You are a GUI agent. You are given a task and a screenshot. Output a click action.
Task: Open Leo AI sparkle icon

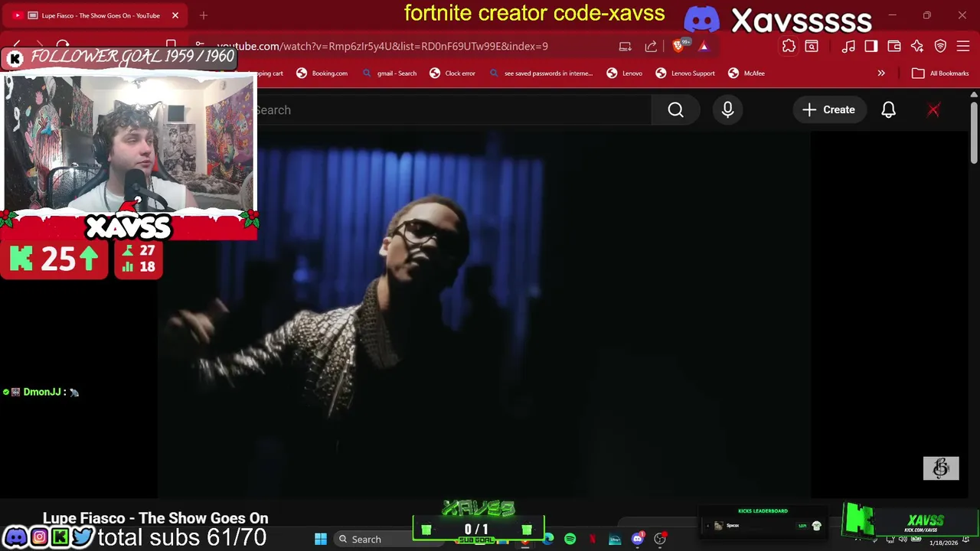pyautogui.click(x=917, y=46)
